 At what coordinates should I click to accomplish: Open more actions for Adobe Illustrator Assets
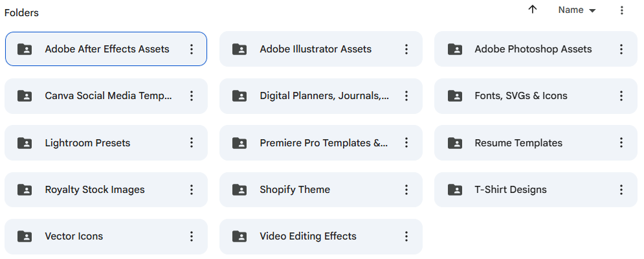pyautogui.click(x=406, y=49)
